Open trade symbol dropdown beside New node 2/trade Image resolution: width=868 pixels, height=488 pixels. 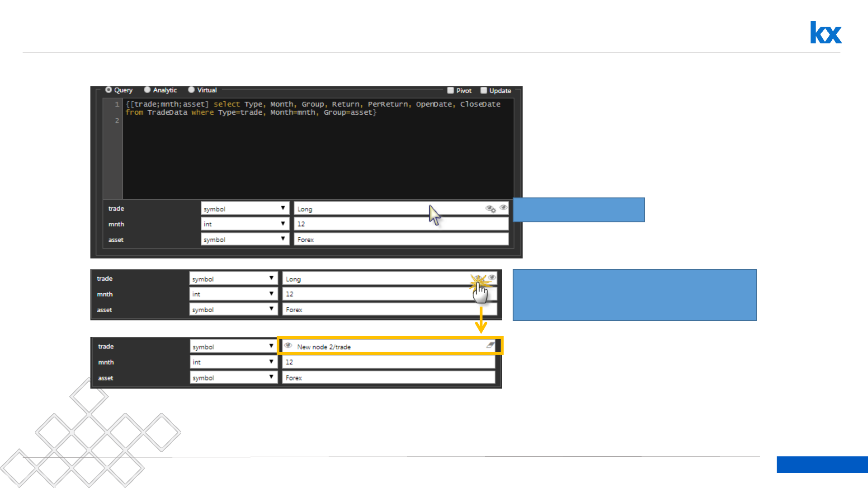pyautogui.click(x=233, y=347)
